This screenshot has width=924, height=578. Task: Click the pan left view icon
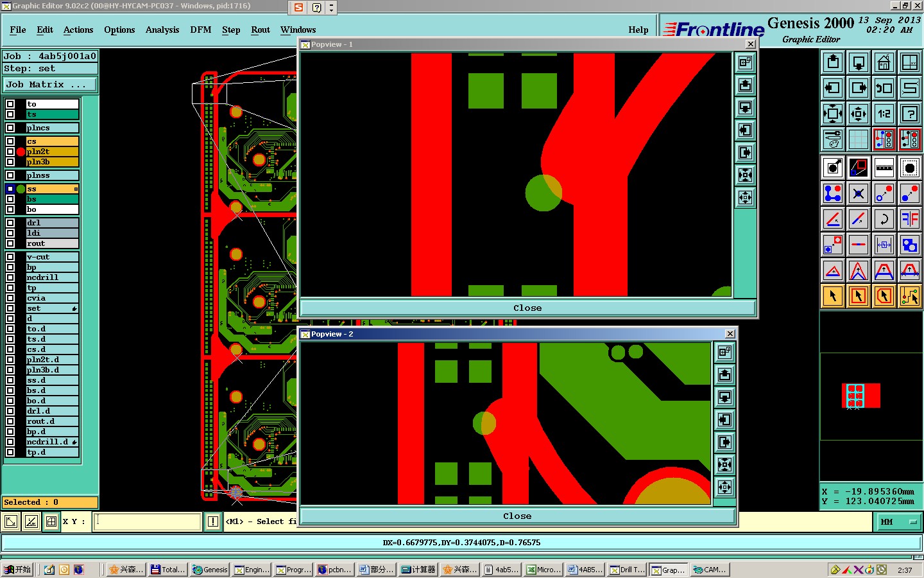[x=833, y=88]
